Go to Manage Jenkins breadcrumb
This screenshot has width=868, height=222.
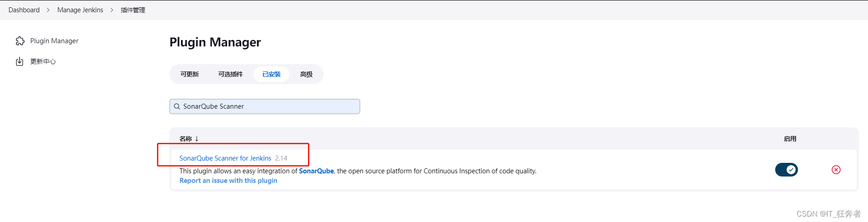80,10
